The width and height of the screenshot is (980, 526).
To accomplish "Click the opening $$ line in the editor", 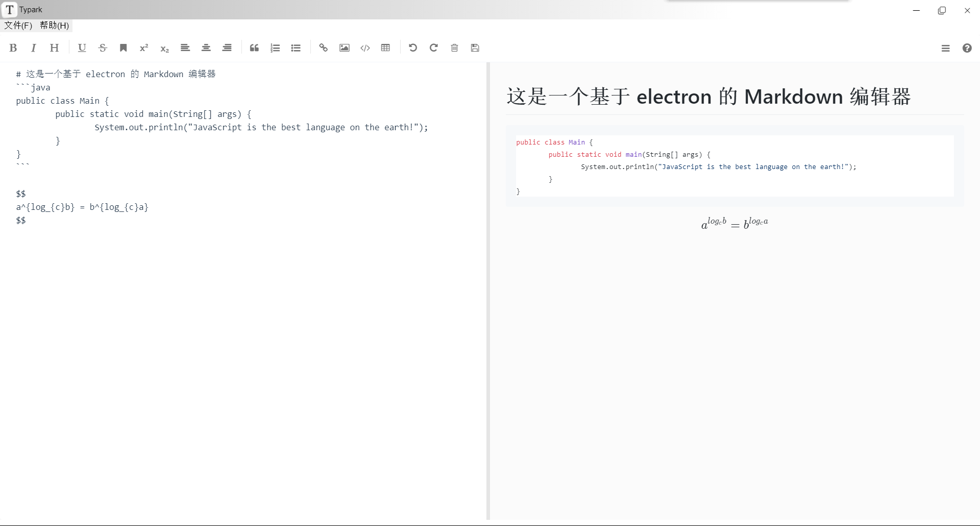I will (x=21, y=194).
